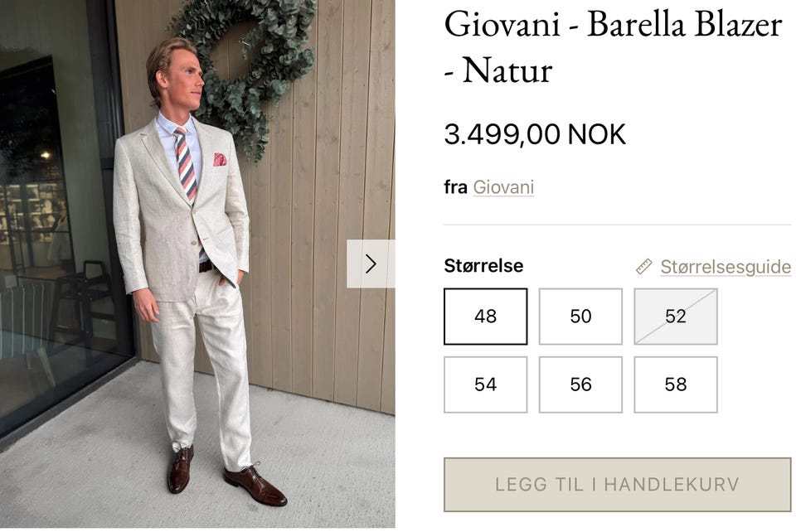Click the Giovani Barella Blazer title

coord(613,46)
